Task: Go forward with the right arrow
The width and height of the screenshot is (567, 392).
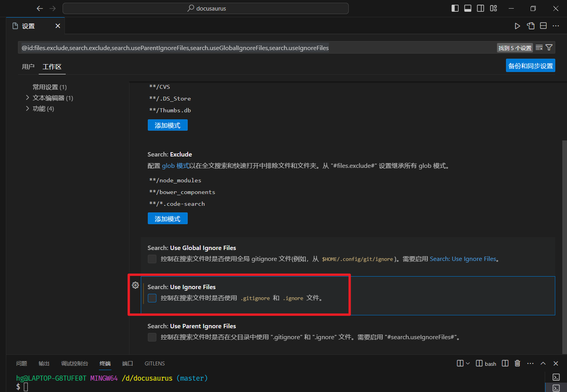Action: [53, 8]
